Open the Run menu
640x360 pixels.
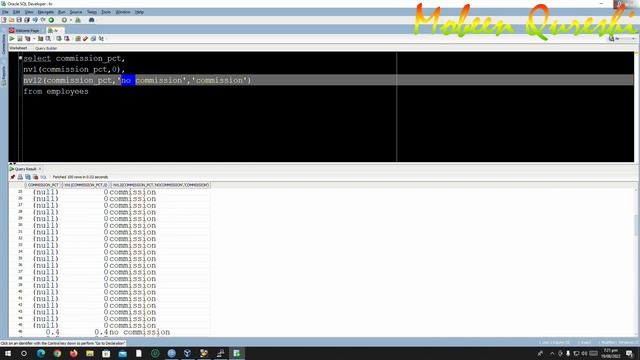pos(62,12)
